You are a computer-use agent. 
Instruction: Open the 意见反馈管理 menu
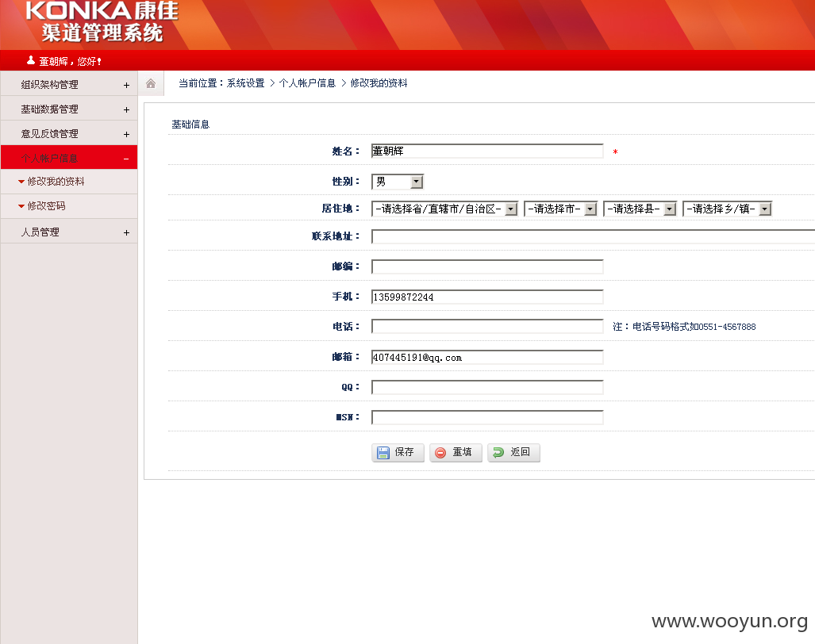point(69,133)
